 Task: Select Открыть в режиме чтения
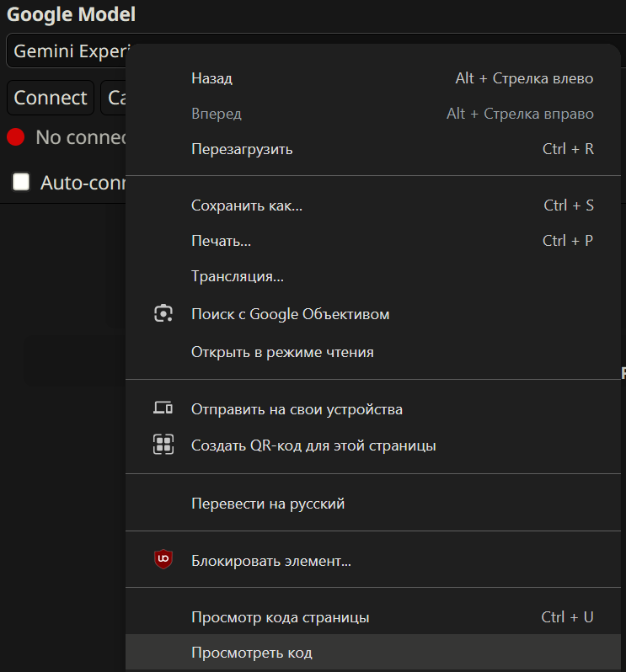(x=373, y=352)
